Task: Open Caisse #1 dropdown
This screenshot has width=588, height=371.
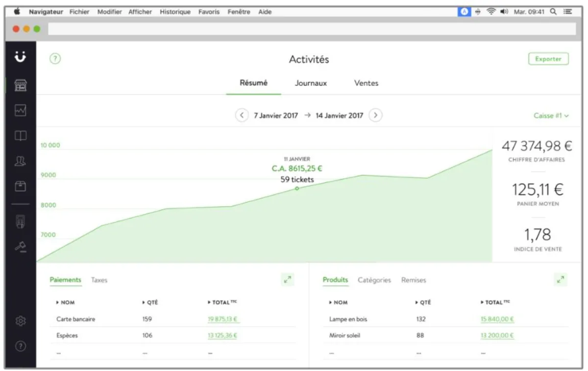Action: [x=551, y=116]
